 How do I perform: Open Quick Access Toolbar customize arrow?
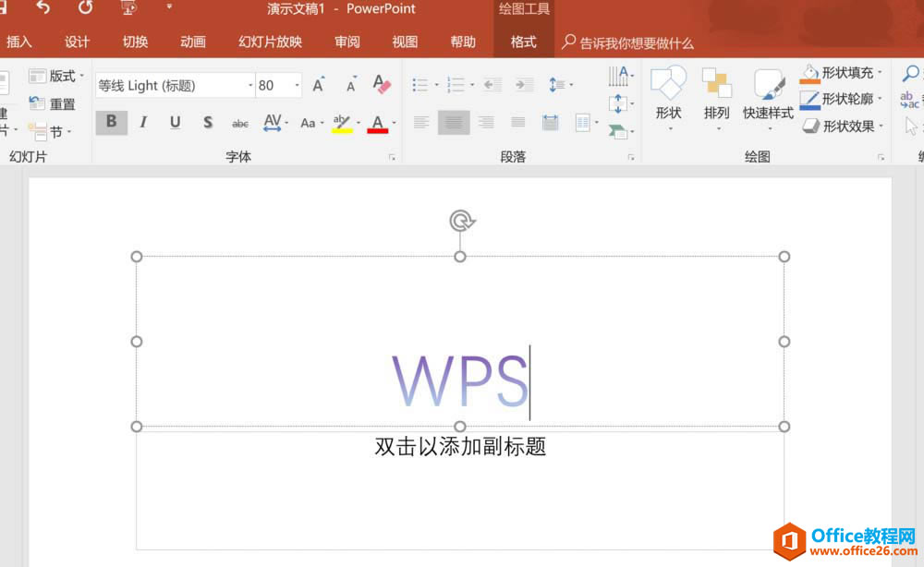169,6
